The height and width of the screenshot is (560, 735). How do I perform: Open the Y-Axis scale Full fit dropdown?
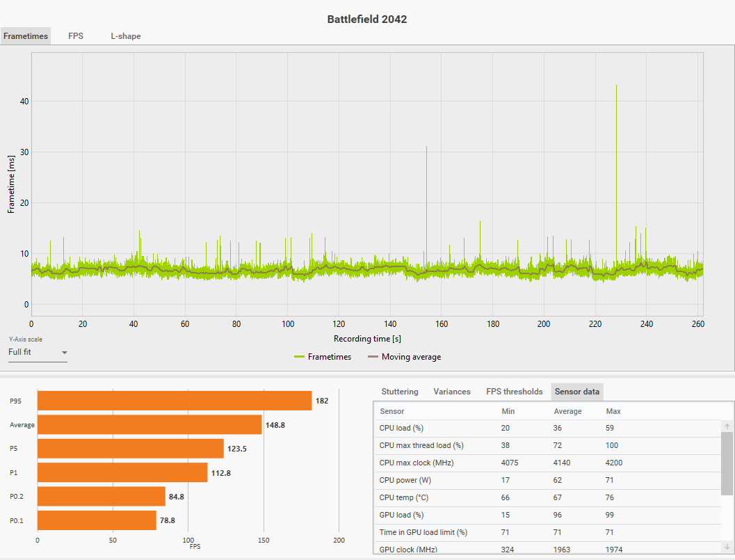[38, 352]
